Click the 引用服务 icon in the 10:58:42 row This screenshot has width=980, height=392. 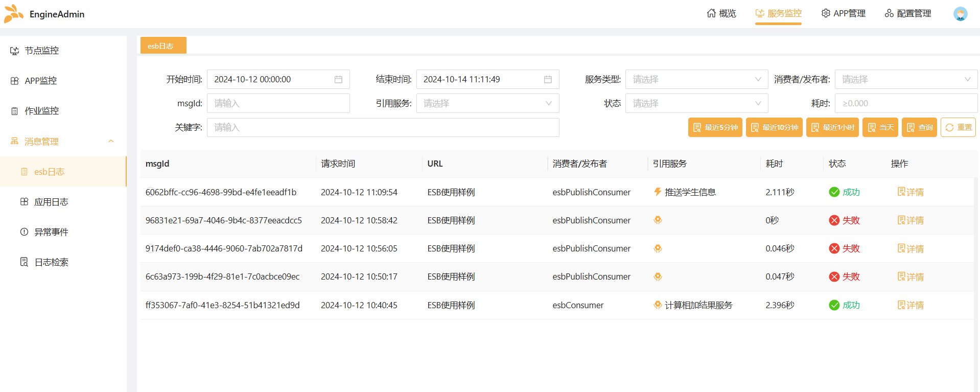(658, 220)
